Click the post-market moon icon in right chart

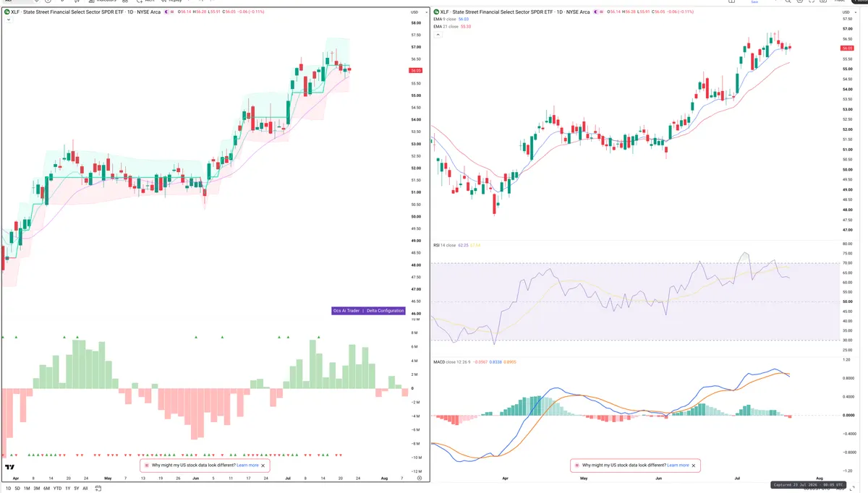[597, 12]
